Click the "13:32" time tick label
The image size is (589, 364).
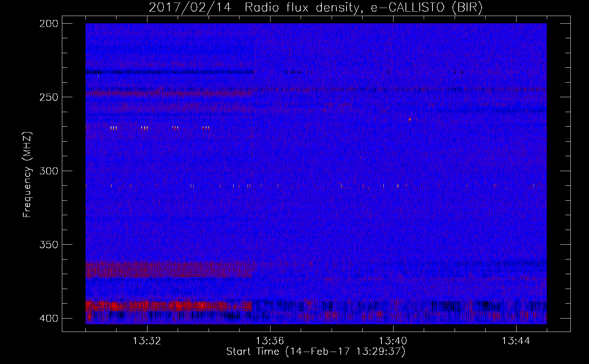coord(147,341)
